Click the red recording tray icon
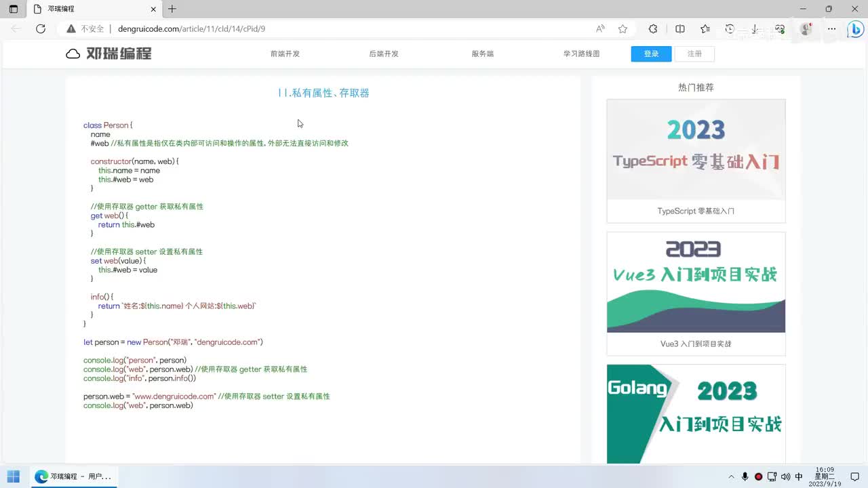Screen dimensions: 868x488 (759, 476)
